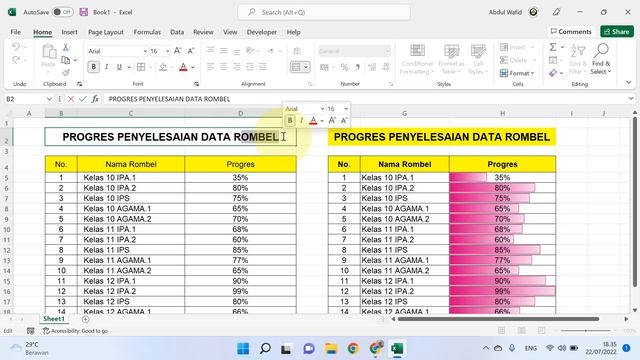Expand the formula bar chevron
The width and height of the screenshot is (640, 360).
coord(631,99)
